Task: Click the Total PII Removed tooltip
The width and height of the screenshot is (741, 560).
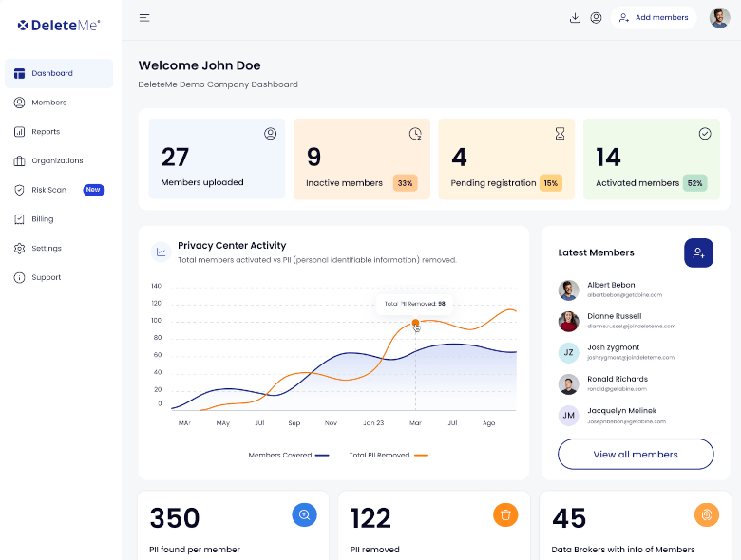Action: pos(414,304)
